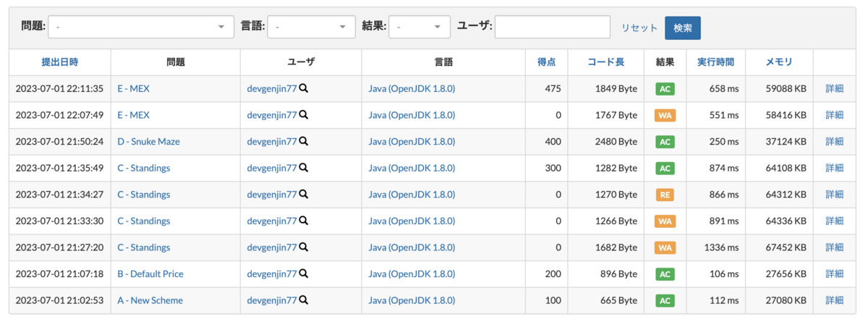
Task: Click WA badge in 22:07:49 row
Action: tap(665, 115)
